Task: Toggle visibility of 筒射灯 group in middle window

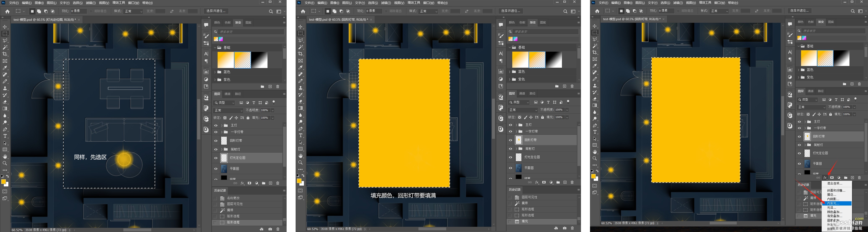Action: click(x=510, y=148)
